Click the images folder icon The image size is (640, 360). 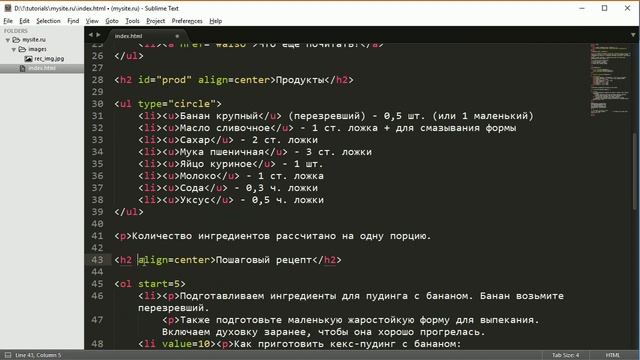(x=22, y=49)
